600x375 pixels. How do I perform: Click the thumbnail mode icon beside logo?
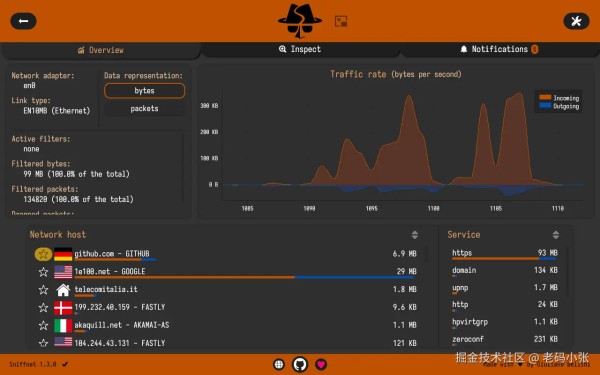(x=341, y=21)
